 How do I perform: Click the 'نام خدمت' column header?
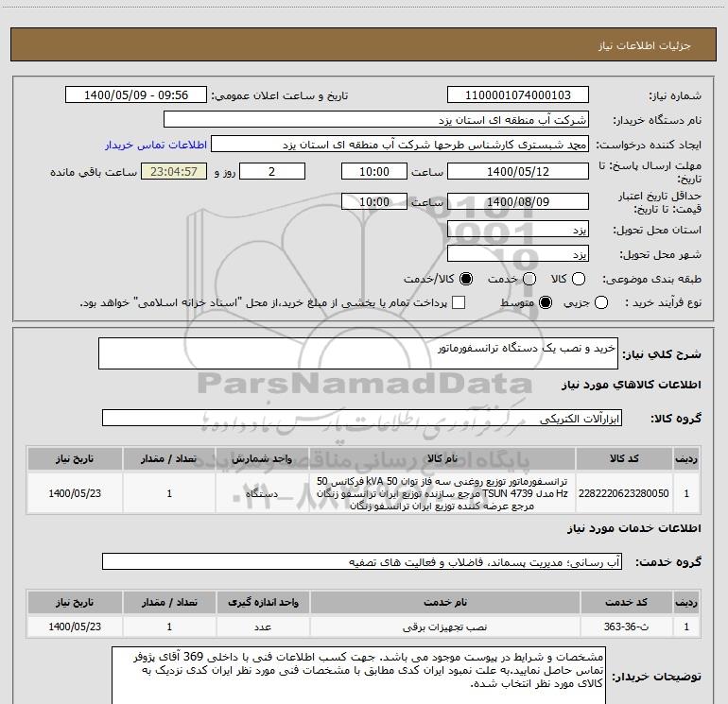point(444,602)
